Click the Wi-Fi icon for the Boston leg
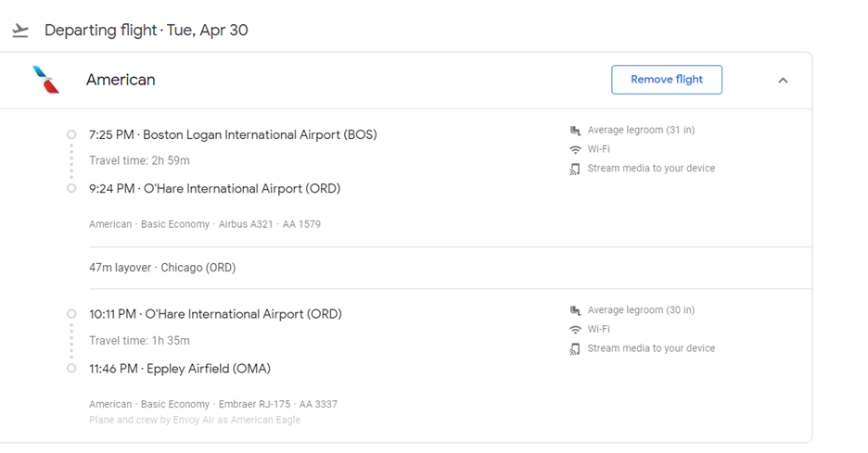868x453 pixels. point(575,149)
